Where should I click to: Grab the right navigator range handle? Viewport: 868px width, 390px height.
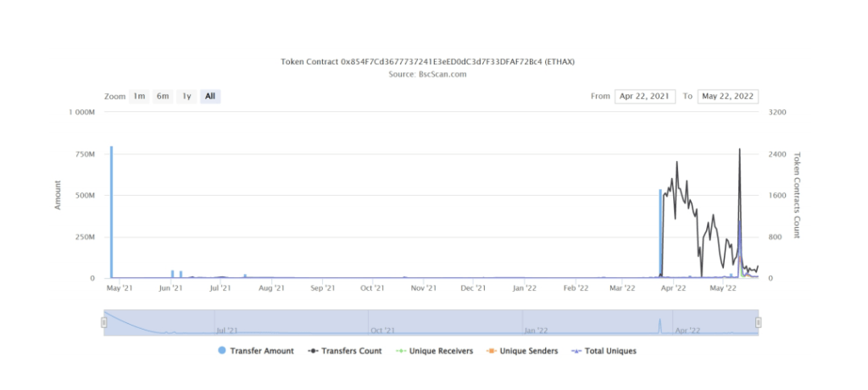tap(759, 322)
